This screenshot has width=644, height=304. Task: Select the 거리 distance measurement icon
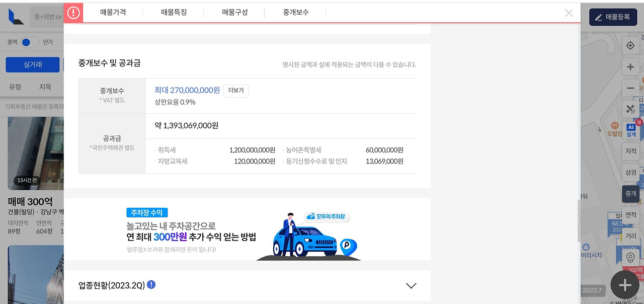630,235
